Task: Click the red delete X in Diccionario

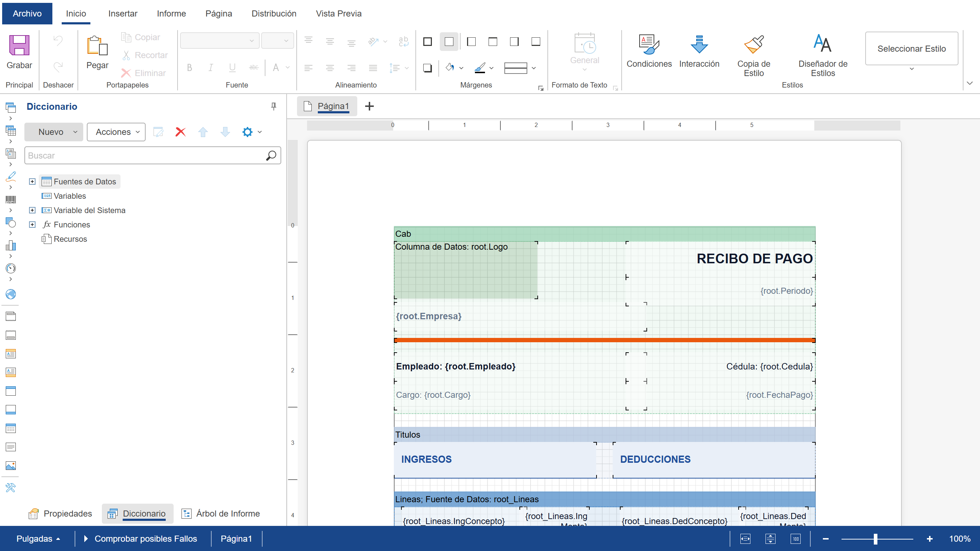Action: click(x=180, y=132)
